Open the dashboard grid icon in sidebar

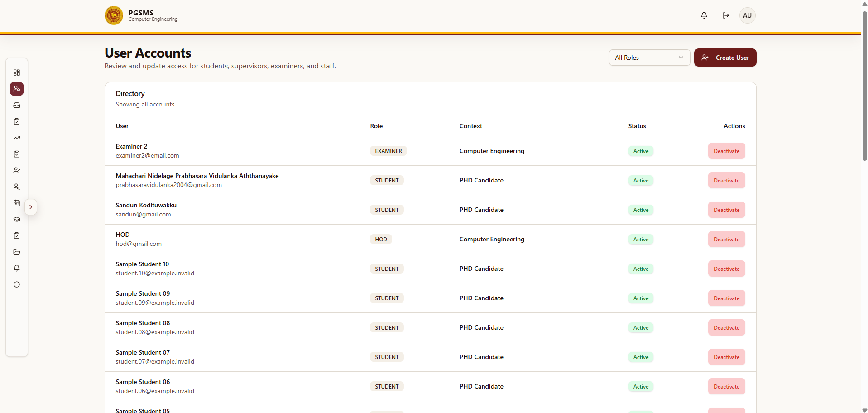click(x=17, y=72)
